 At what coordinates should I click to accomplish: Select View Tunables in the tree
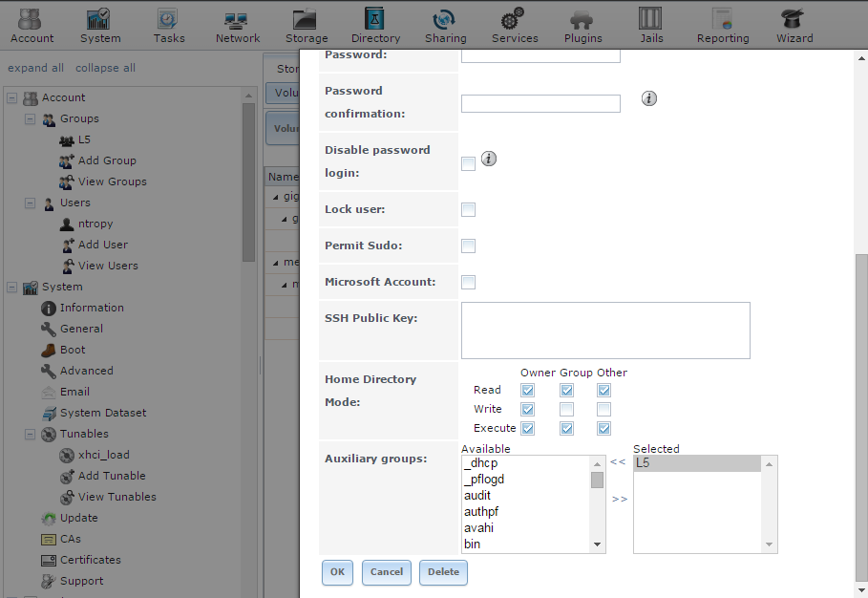(116, 498)
